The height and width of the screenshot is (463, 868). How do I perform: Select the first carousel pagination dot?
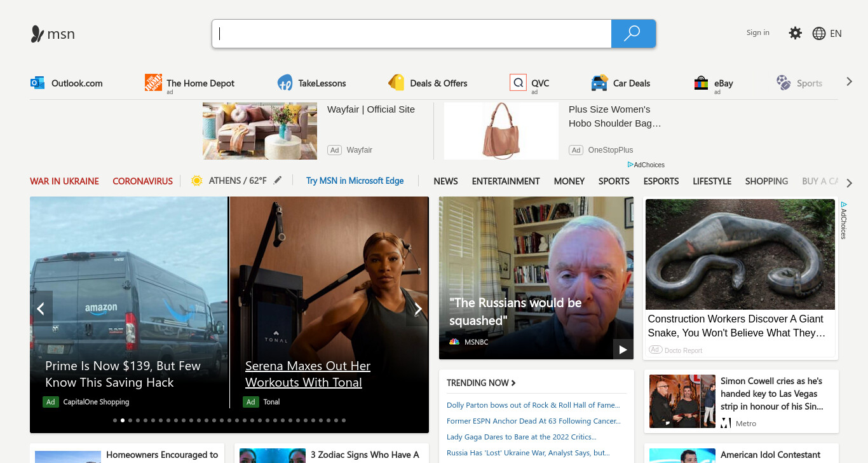(x=115, y=420)
